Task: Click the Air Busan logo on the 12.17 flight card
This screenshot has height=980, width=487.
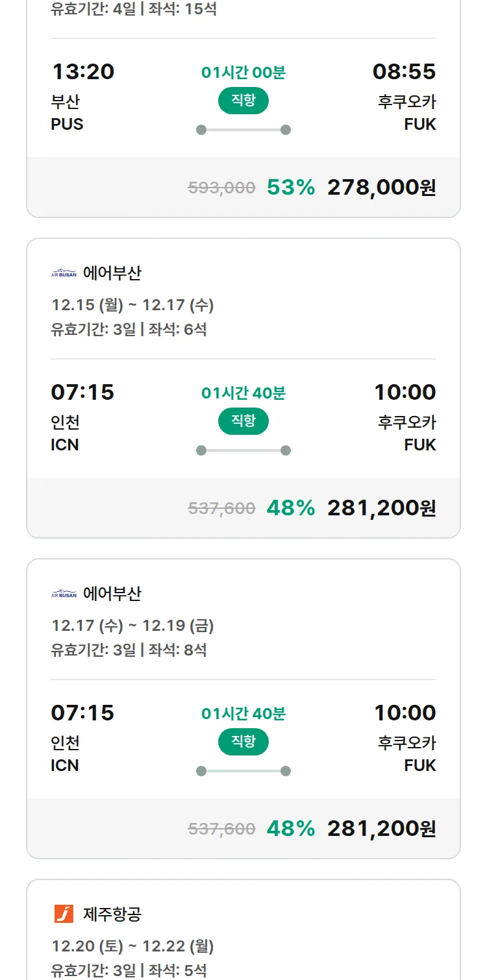Action: click(x=64, y=594)
